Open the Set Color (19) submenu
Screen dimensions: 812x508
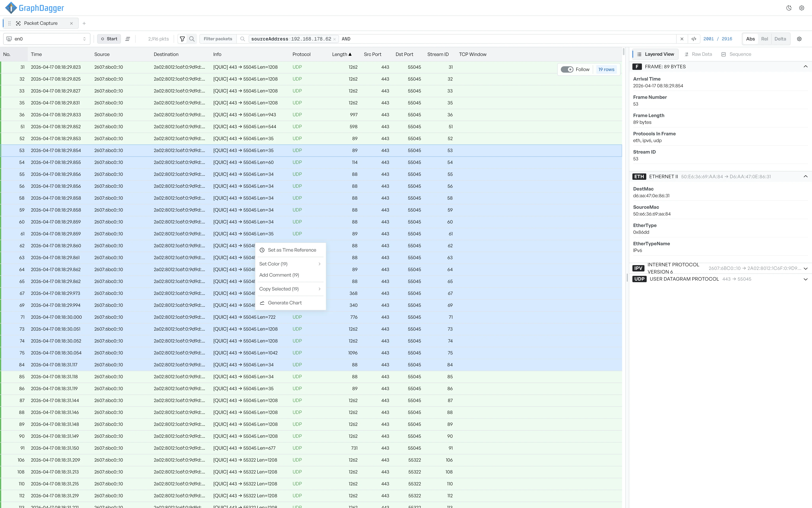click(290, 264)
